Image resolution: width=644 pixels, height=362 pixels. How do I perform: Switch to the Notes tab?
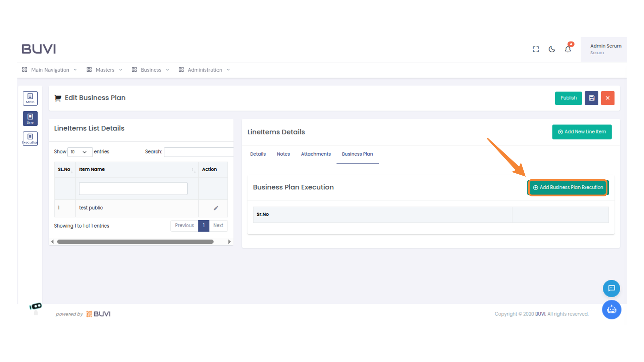pos(283,154)
